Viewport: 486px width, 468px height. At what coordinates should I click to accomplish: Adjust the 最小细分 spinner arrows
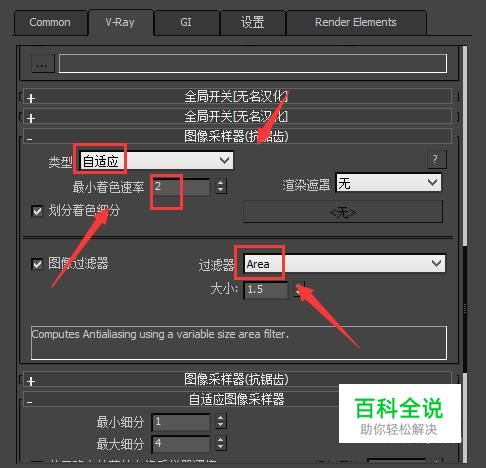click(x=220, y=422)
